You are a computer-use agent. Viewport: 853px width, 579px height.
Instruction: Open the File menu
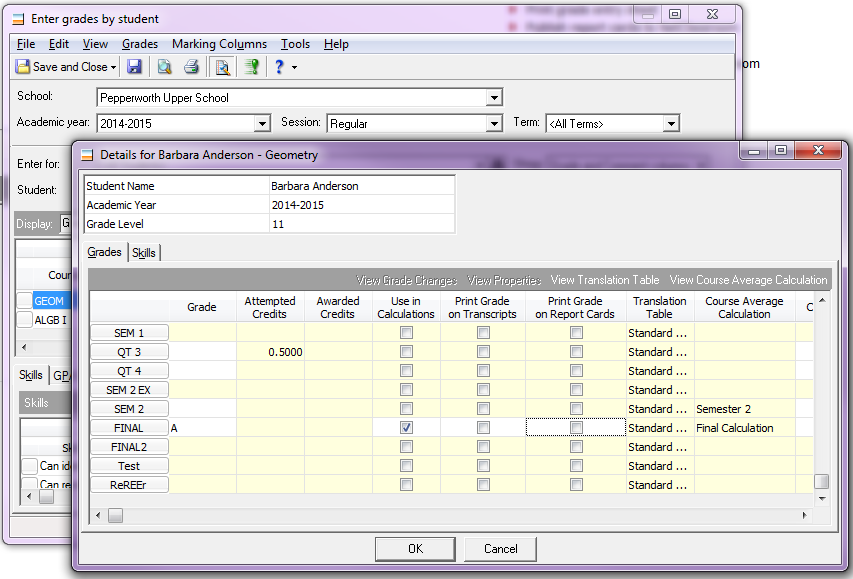pyautogui.click(x=26, y=44)
